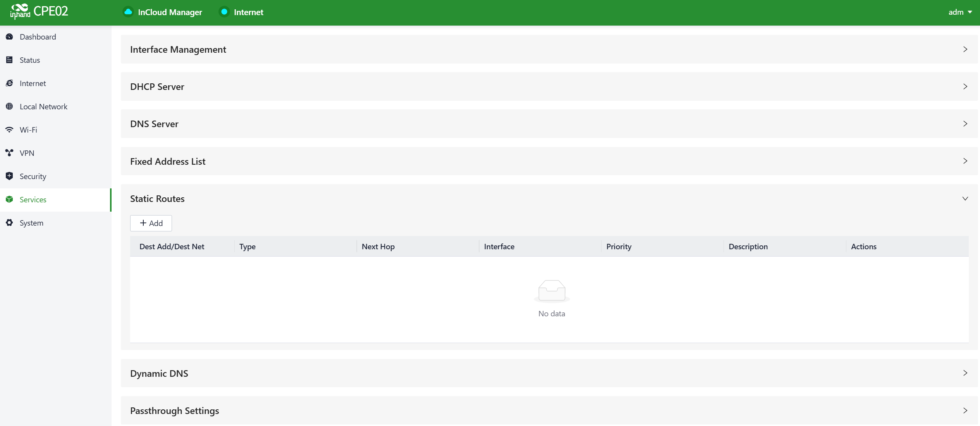
Task: Click the VPN nodes icon in sidebar
Action: (10, 153)
